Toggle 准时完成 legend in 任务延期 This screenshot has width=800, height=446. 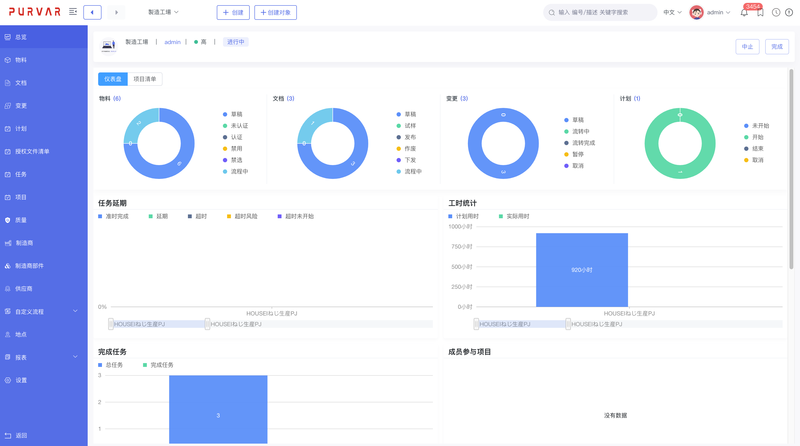pos(113,216)
